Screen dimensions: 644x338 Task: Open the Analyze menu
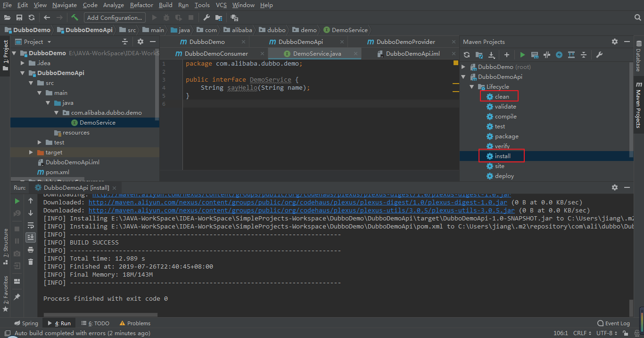coord(113,5)
